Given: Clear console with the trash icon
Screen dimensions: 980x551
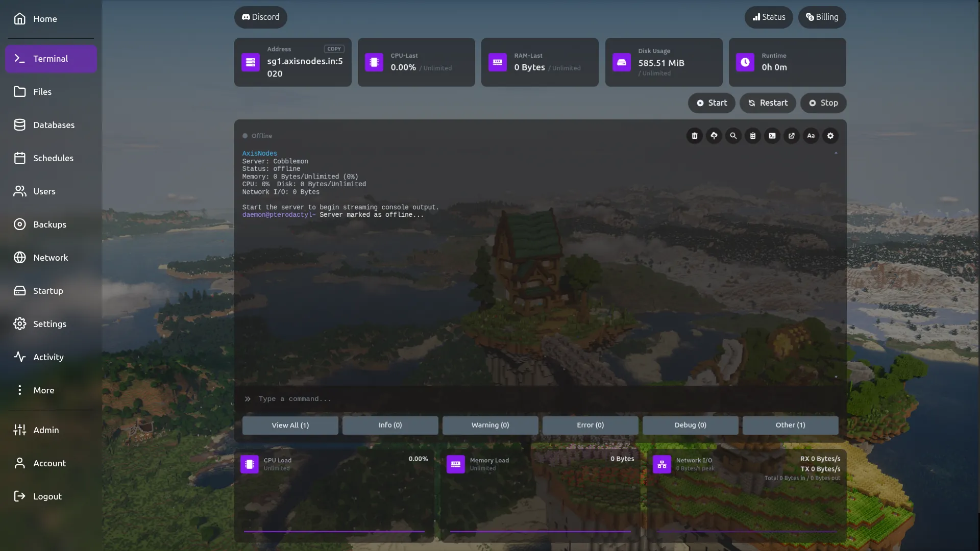Looking at the screenshot, I should 694,136.
